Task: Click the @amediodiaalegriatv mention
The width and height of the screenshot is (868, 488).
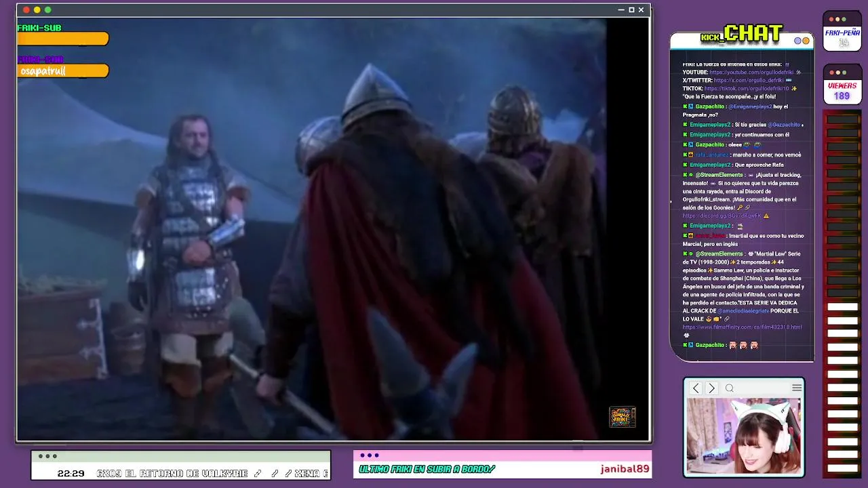Action: pos(743,310)
